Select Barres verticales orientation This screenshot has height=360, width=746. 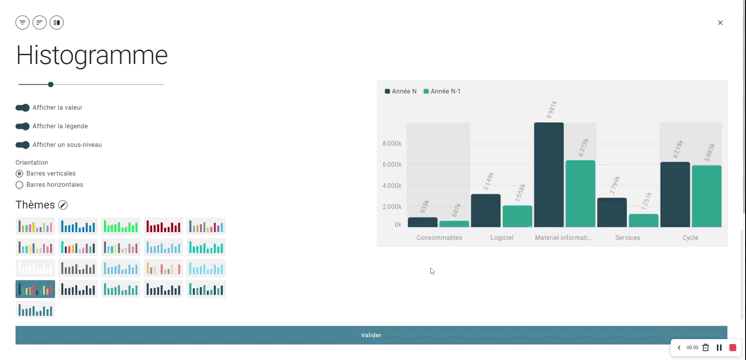tap(20, 174)
